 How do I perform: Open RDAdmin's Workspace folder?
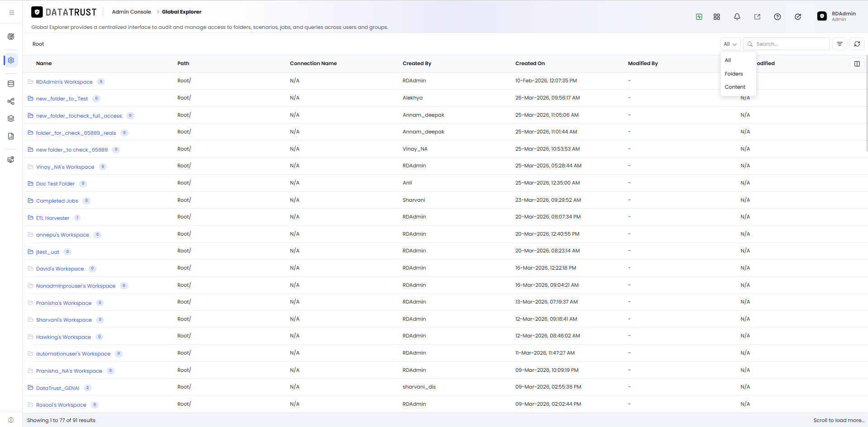coord(64,82)
